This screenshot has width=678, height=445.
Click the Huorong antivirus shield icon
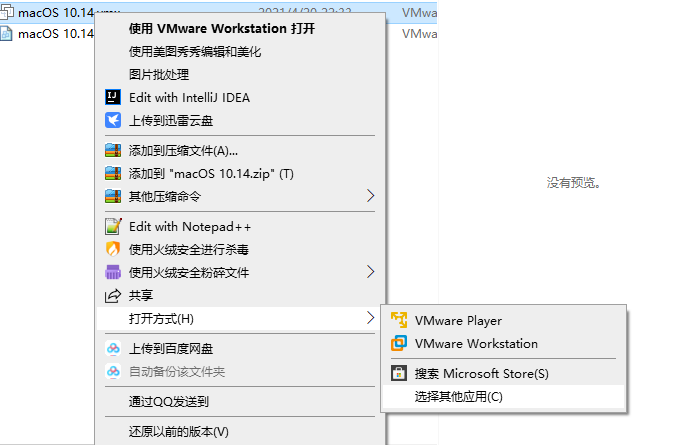113,249
